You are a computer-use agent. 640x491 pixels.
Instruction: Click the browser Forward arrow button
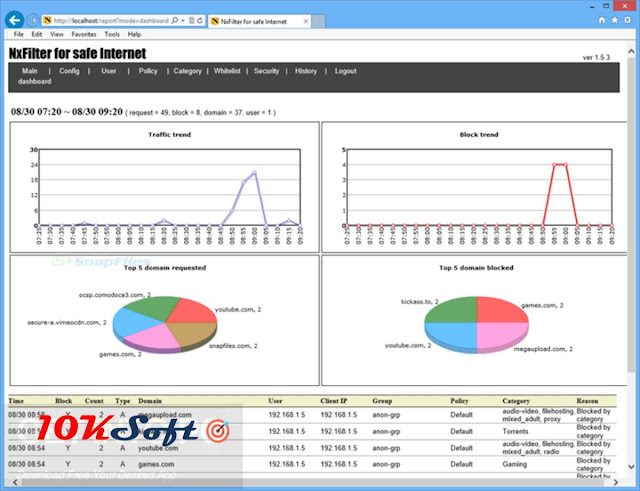pyautogui.click(x=33, y=20)
